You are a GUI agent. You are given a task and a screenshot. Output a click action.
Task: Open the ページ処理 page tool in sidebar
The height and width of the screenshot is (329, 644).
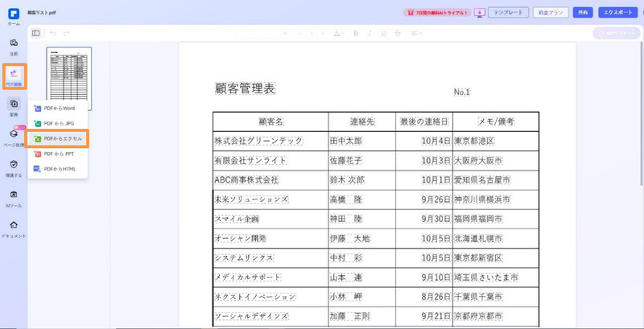[14, 137]
